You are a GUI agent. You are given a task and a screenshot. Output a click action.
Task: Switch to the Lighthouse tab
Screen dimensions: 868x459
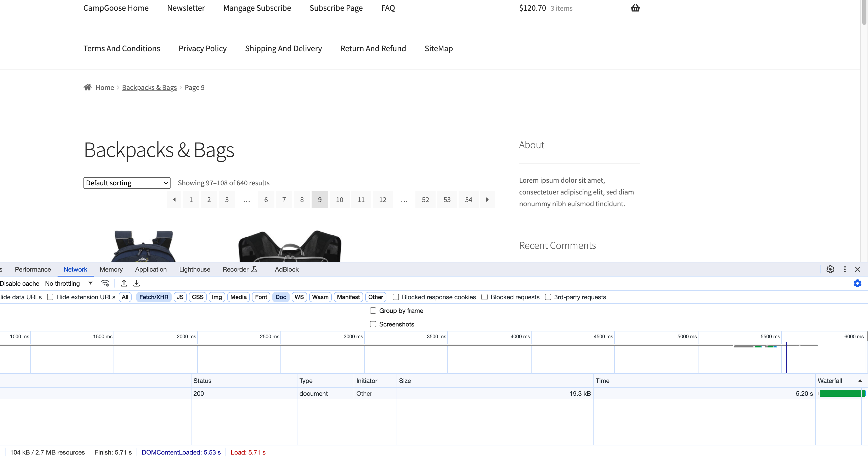[x=194, y=269]
